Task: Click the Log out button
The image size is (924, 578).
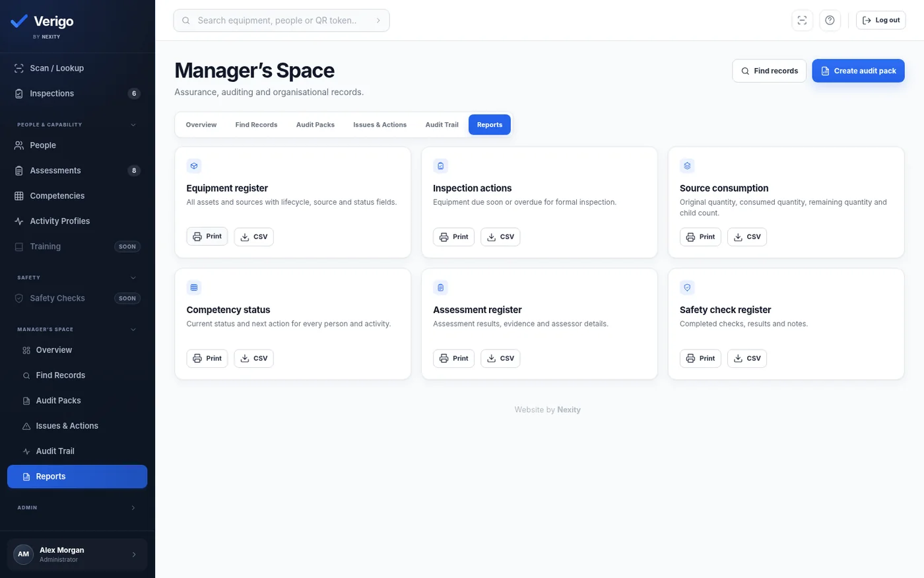Action: pos(880,20)
